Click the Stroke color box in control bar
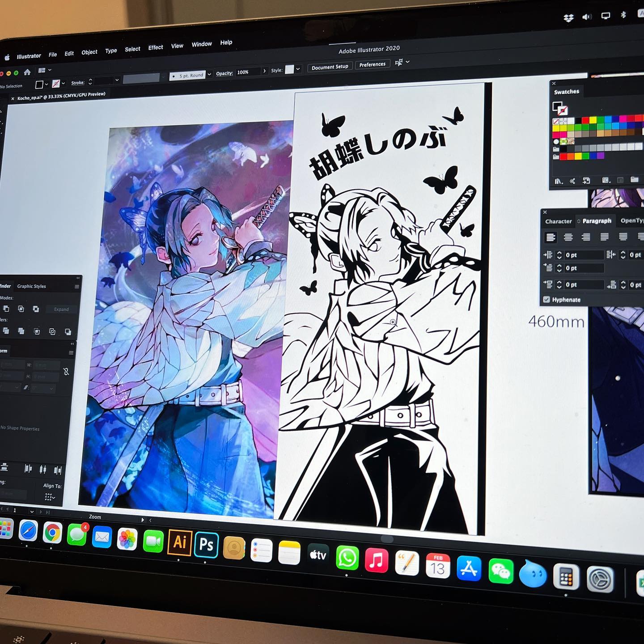Image resolution: width=644 pixels, height=644 pixels. (56, 84)
